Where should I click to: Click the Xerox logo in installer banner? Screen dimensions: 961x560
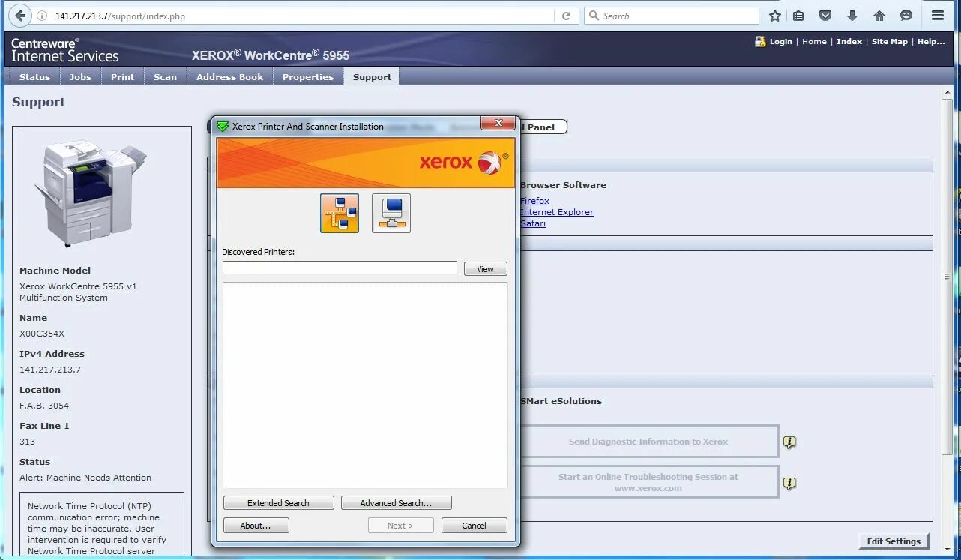pyautogui.click(x=464, y=162)
